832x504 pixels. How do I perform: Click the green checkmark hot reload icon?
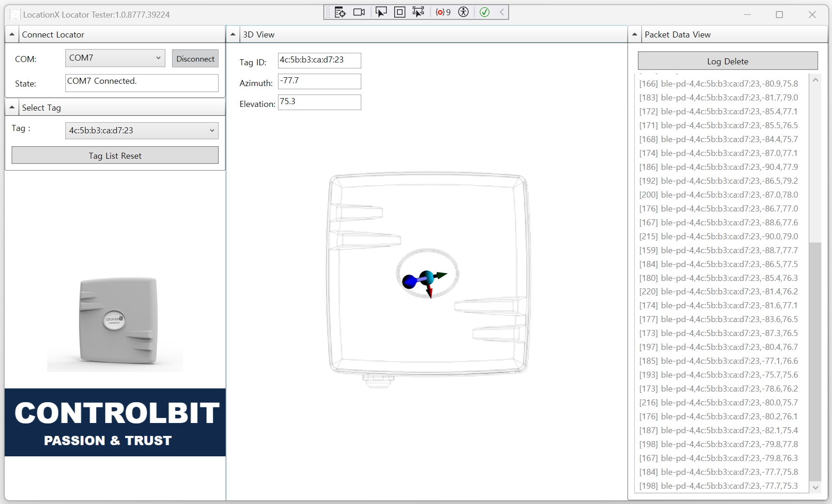(x=485, y=12)
